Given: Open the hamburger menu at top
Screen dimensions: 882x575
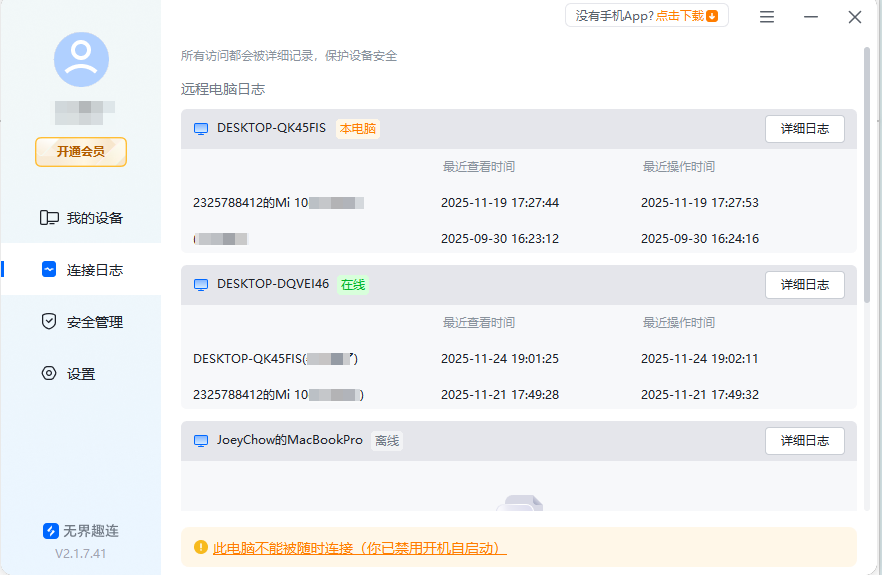Looking at the screenshot, I should pos(767,17).
